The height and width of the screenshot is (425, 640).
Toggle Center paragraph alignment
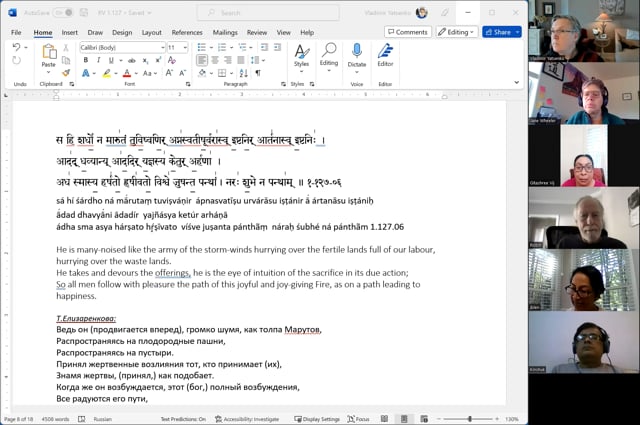pyautogui.click(x=215, y=60)
